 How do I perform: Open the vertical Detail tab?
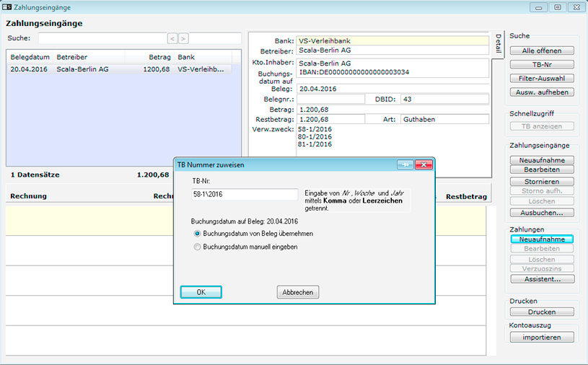498,44
